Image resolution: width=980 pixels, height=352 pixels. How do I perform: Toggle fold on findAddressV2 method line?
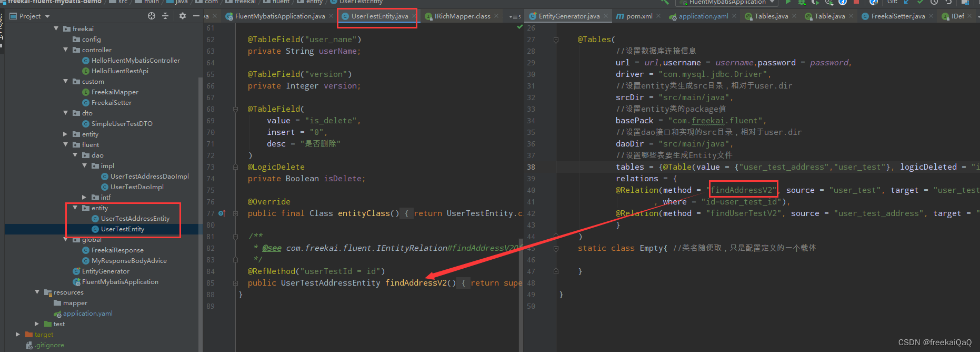pyautogui.click(x=236, y=283)
